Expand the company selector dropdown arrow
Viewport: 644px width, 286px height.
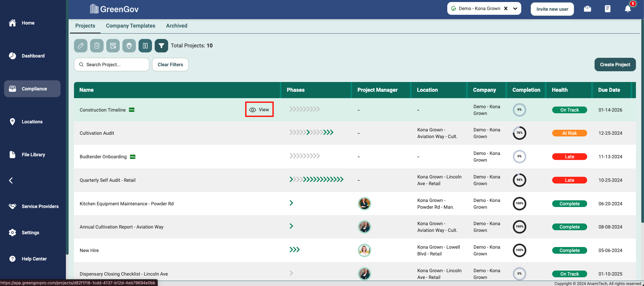click(515, 8)
